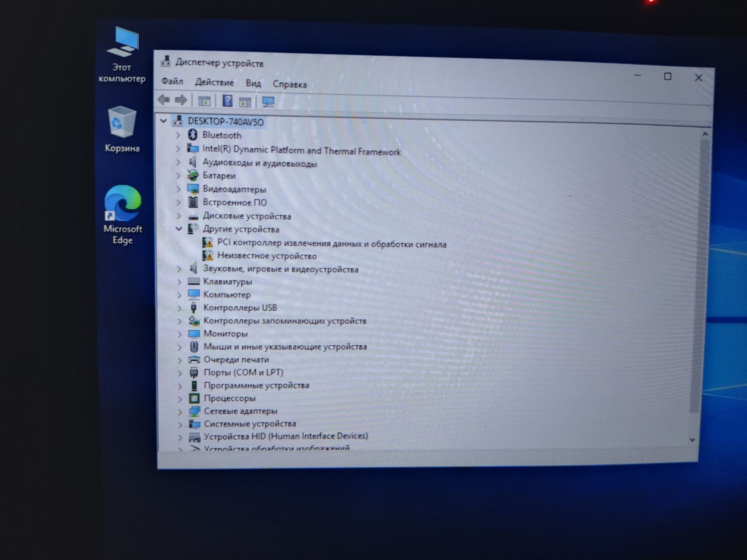Click the Батареи battery icon
This screenshot has width=747, height=560.
tap(193, 175)
